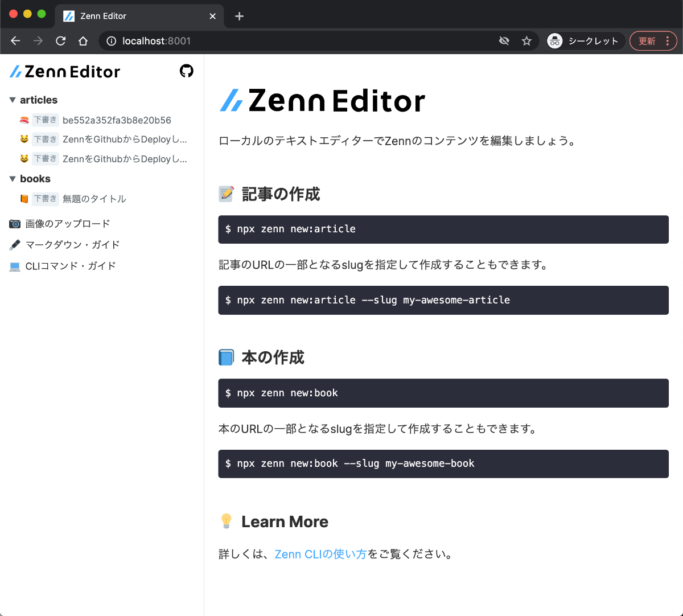Click the my-awesome-article slug command block
The width and height of the screenshot is (683, 616).
[443, 300]
